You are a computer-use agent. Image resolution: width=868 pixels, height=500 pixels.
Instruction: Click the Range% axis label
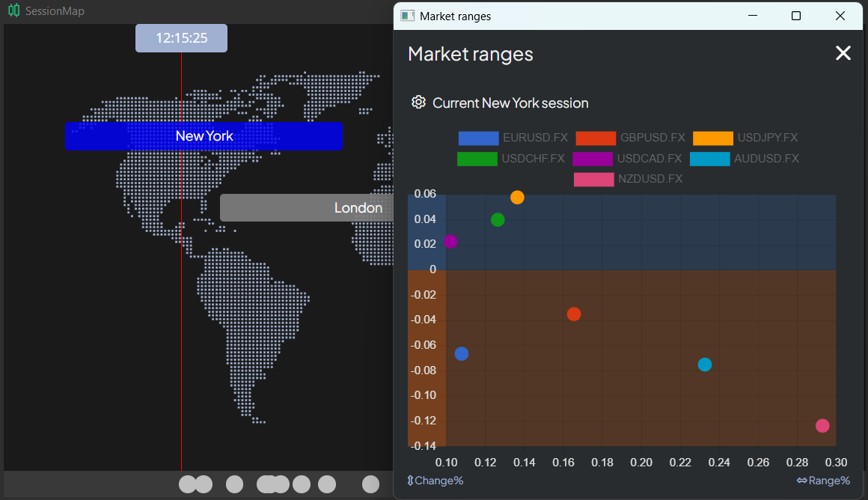pyautogui.click(x=823, y=481)
